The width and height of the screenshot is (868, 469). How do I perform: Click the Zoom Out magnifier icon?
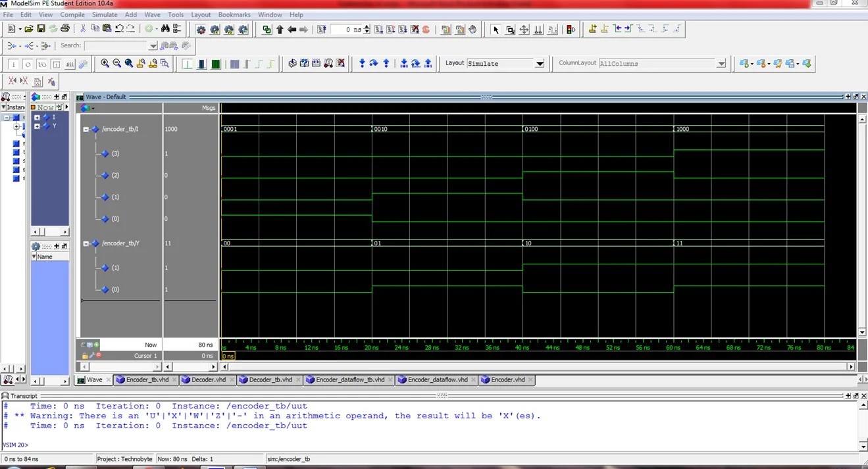pos(116,64)
